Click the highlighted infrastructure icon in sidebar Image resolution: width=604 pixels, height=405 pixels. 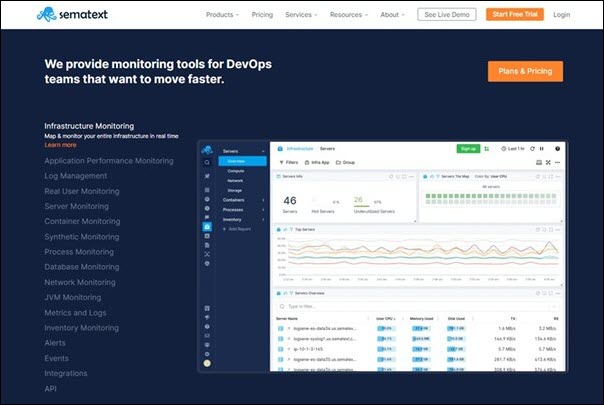[207, 227]
